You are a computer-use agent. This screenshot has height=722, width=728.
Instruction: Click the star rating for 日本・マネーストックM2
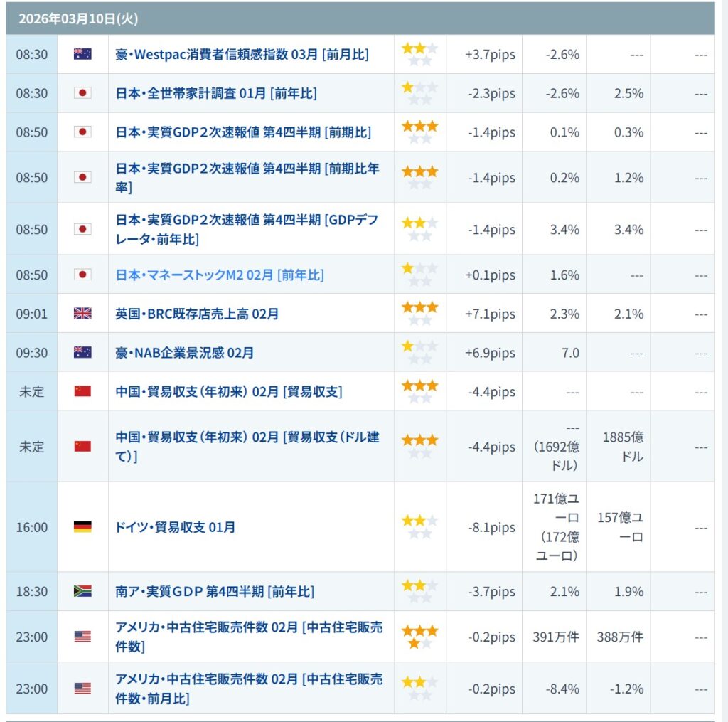pyautogui.click(x=419, y=275)
